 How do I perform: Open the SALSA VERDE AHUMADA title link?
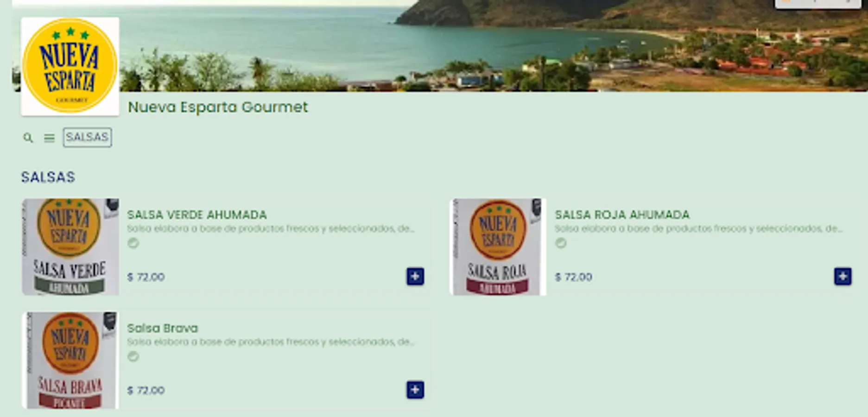pos(197,215)
